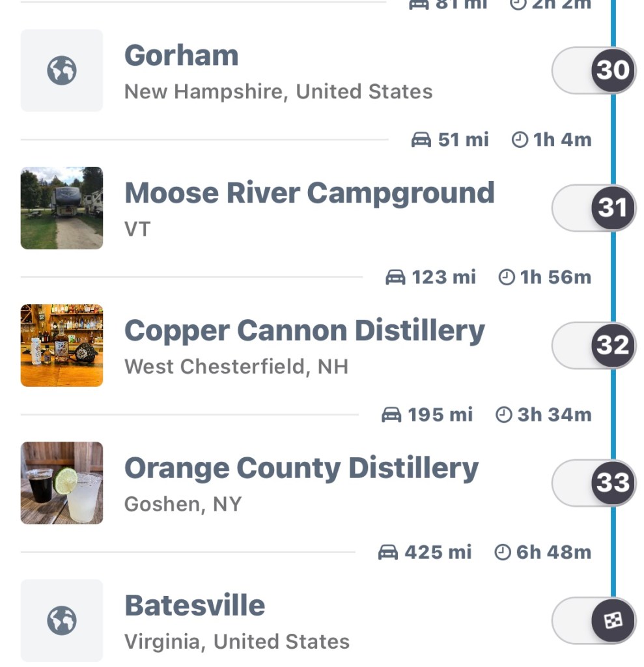Screen dimensions: 644x667
Task: Click the car icon next to 195 mi
Action: point(391,415)
